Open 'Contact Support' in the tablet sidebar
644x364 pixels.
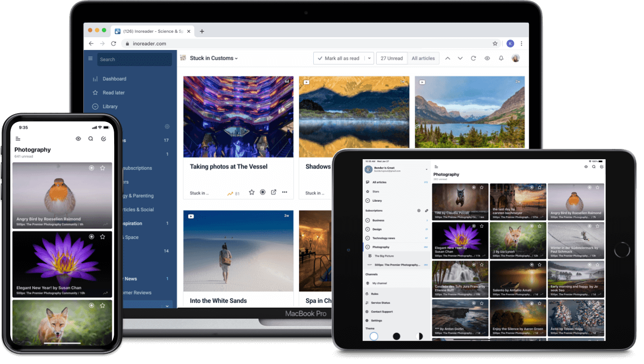381,312
